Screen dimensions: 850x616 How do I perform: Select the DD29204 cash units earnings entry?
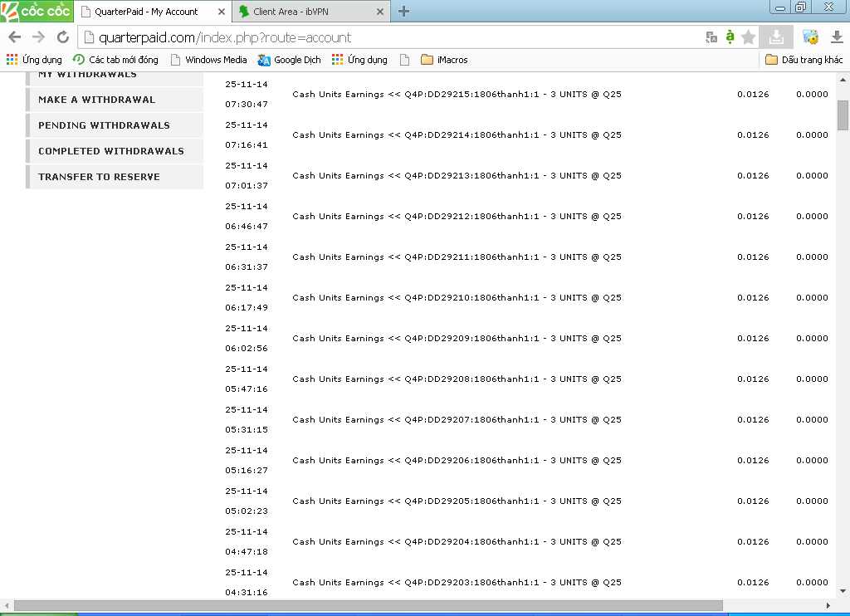pos(457,542)
